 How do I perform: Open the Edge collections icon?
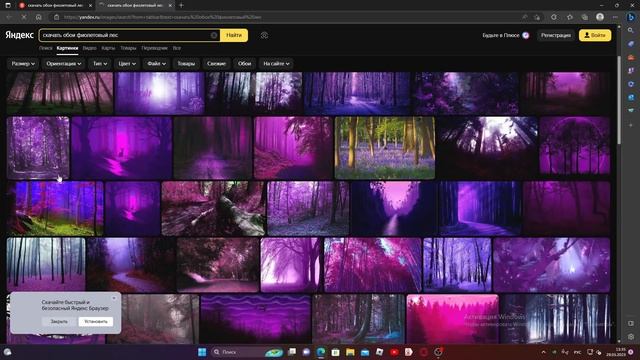pyautogui.click(x=585, y=17)
